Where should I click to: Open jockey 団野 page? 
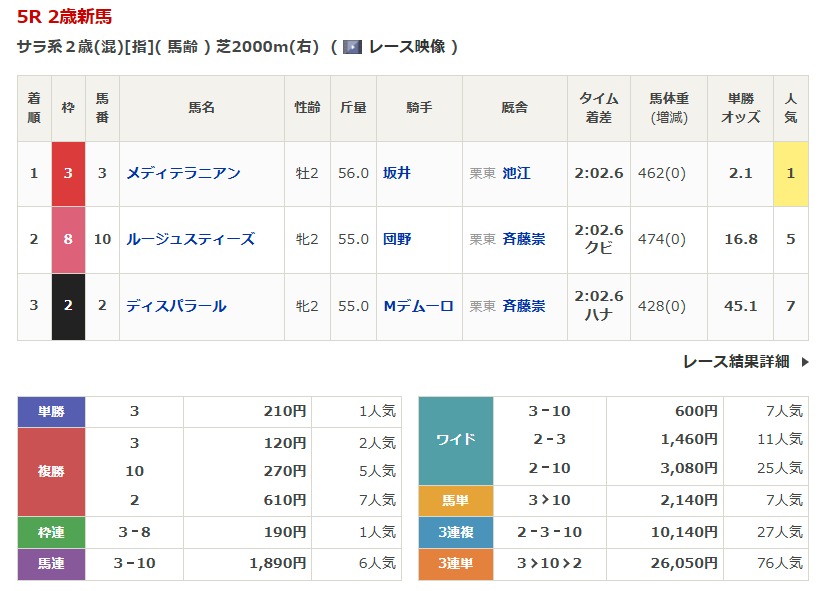point(397,239)
